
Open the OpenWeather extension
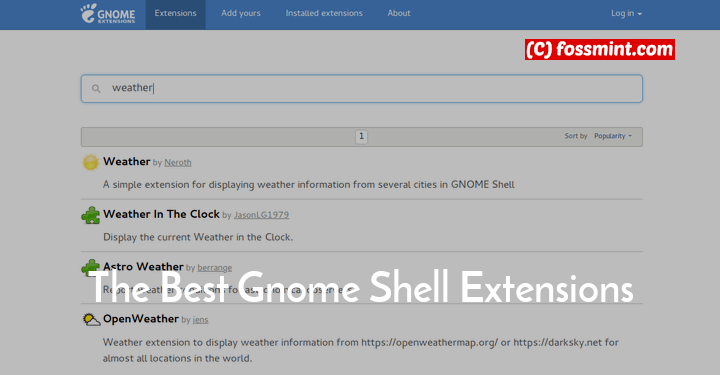tap(141, 319)
